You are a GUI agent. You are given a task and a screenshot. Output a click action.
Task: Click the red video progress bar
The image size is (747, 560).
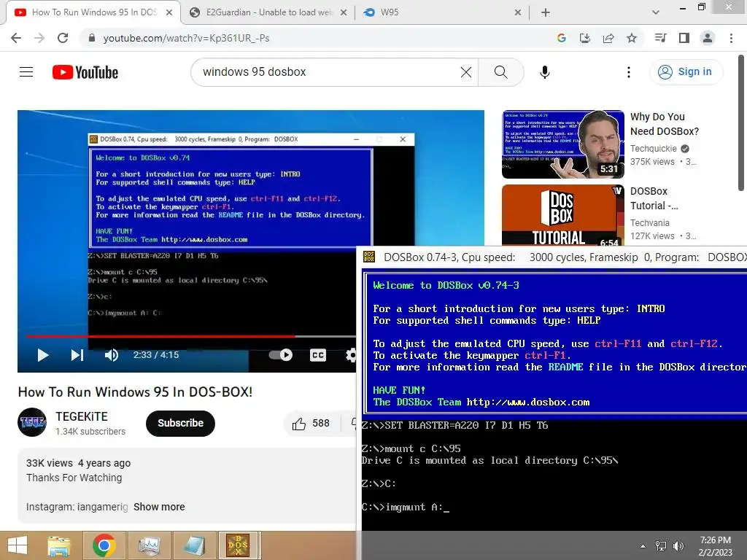click(x=160, y=336)
